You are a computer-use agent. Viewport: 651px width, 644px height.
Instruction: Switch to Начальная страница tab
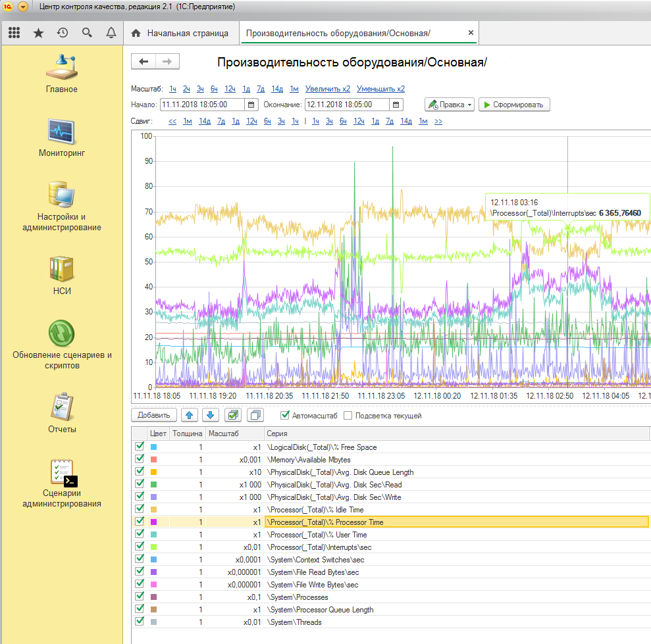pos(180,33)
